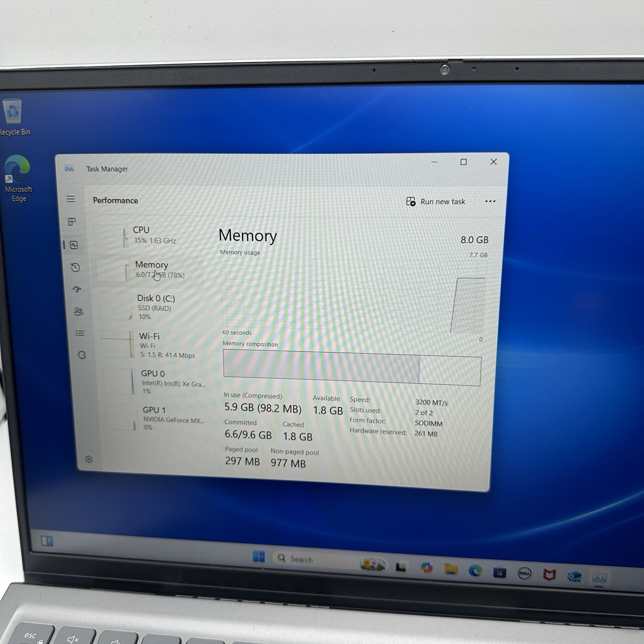Image resolution: width=644 pixels, height=644 pixels.
Task: Open Startup apps page in sidebar
Action: pyautogui.click(x=77, y=289)
